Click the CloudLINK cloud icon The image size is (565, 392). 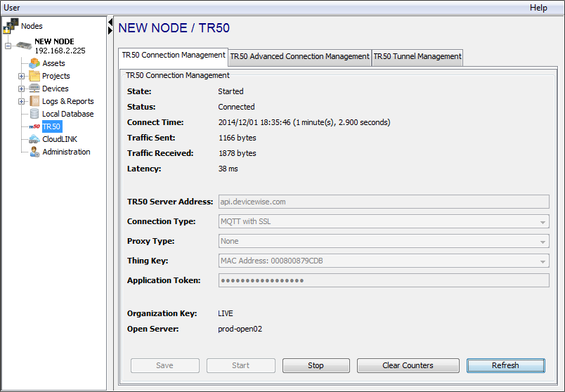point(34,139)
